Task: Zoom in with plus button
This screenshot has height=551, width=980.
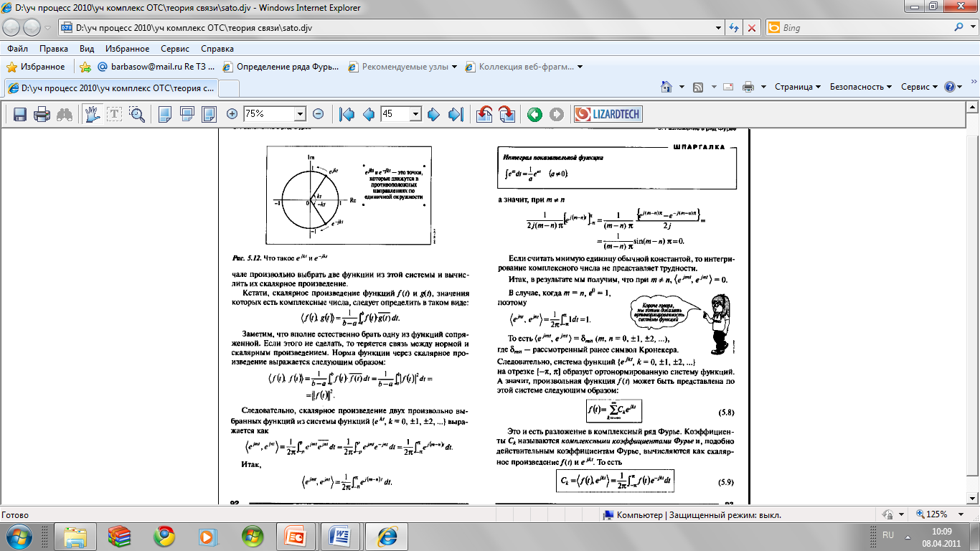Action: point(232,114)
